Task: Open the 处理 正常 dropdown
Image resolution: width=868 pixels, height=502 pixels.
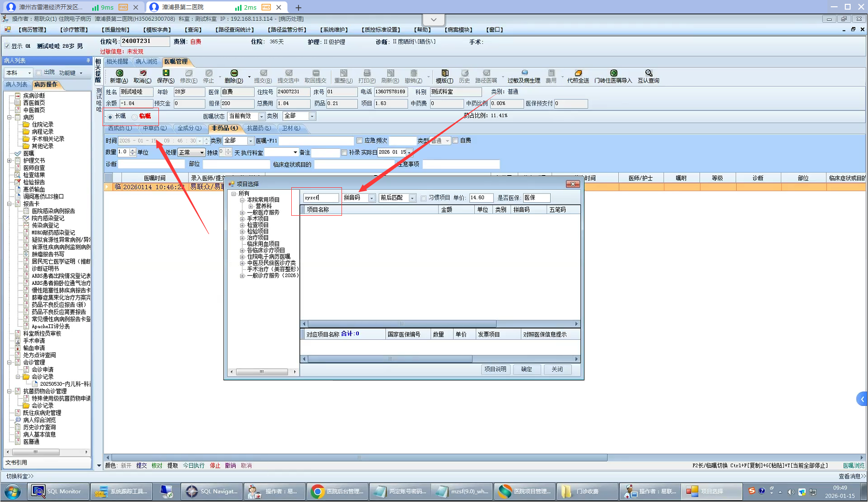Action: (202, 153)
